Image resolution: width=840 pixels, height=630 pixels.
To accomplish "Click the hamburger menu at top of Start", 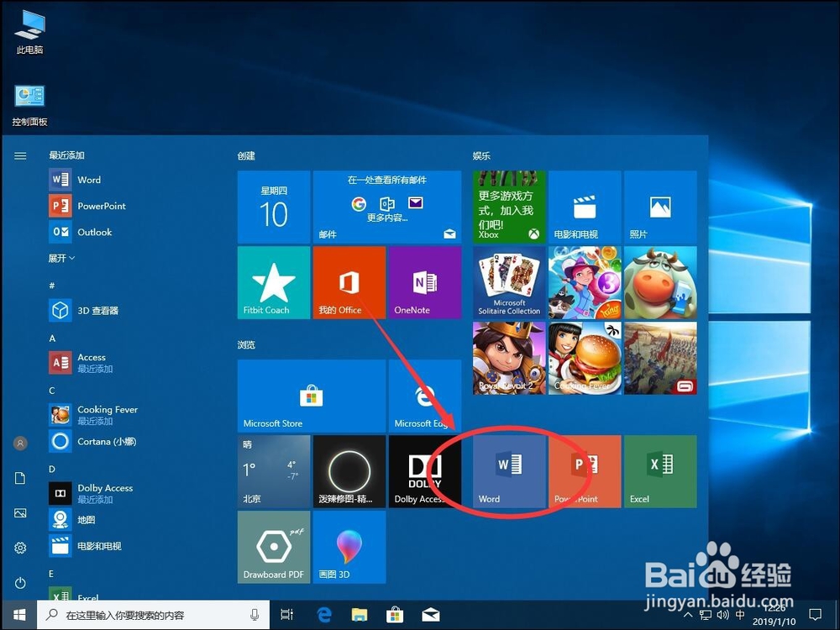I will pos(20,156).
